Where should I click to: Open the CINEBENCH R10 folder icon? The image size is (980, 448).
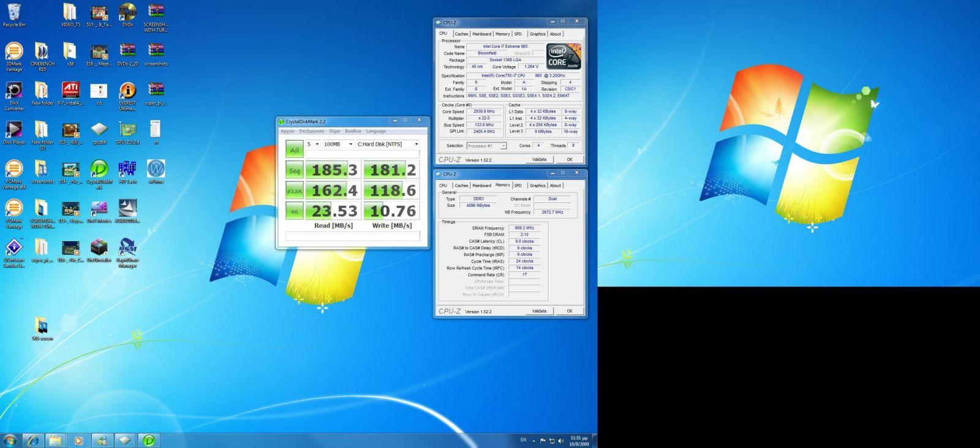tap(42, 57)
